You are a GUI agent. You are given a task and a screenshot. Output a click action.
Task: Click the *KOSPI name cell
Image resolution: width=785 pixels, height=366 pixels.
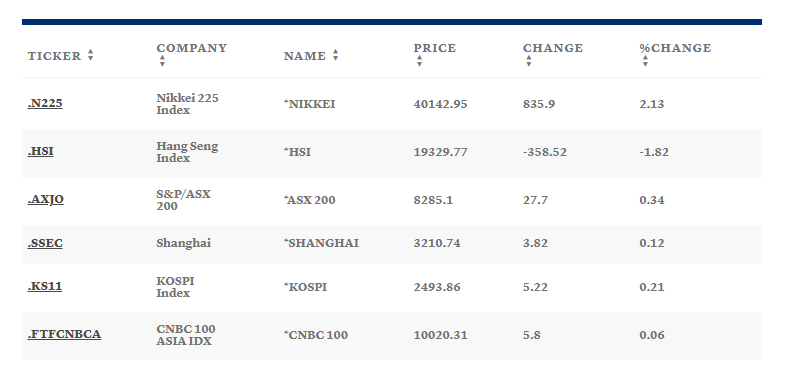(x=305, y=287)
